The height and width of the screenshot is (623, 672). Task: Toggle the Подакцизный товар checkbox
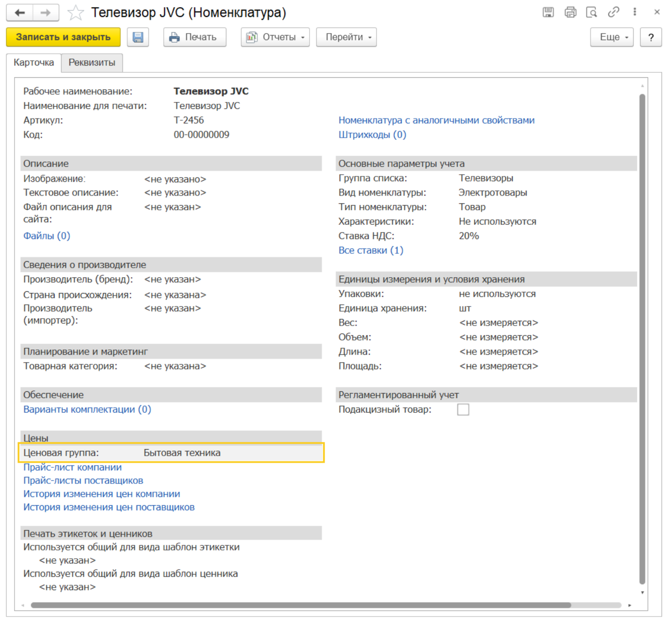click(x=463, y=410)
